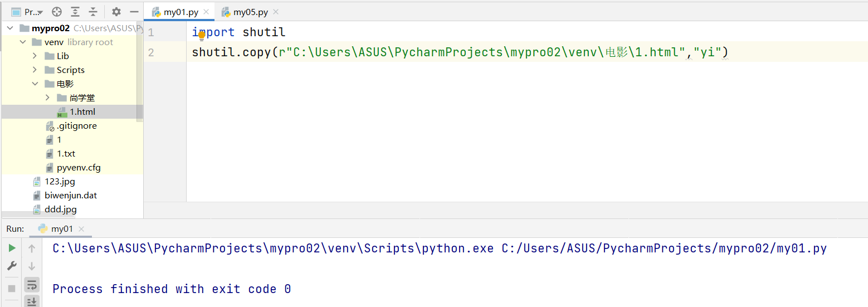
Task: Rerun my01 with the green play icon
Action: click(x=12, y=248)
